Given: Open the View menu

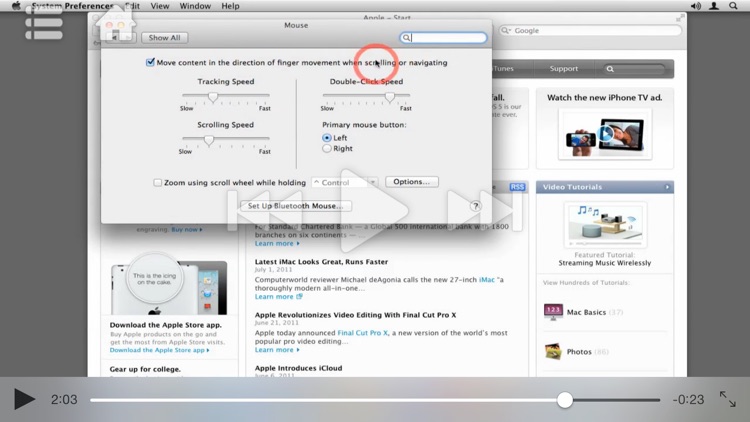Looking at the screenshot, I should point(160,6).
